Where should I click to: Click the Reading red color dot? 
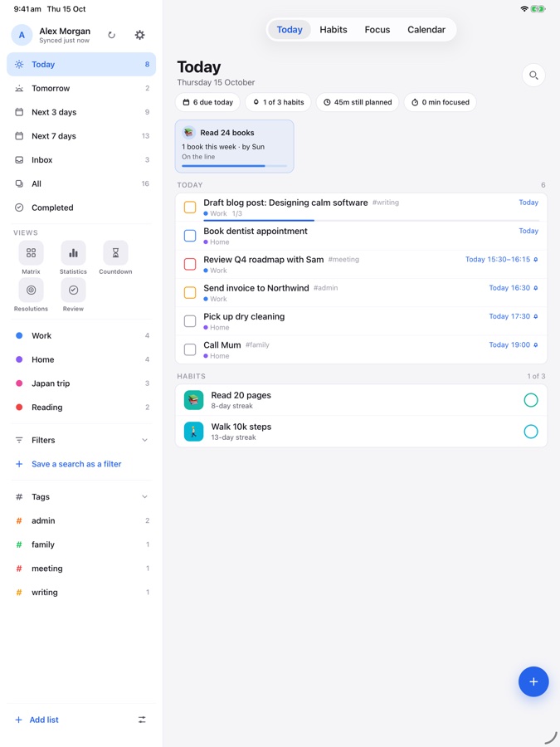click(19, 407)
